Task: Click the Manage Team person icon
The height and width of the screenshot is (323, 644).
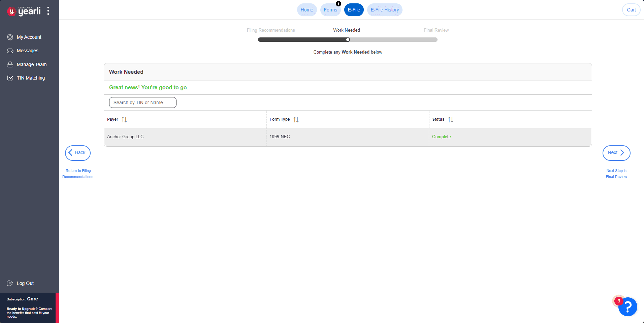Action: click(10, 64)
